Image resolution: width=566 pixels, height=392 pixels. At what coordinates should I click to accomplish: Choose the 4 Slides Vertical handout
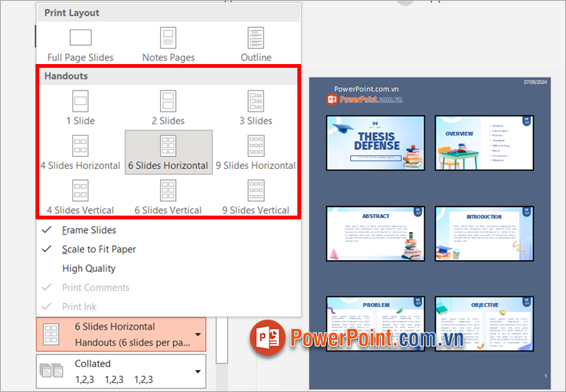point(80,191)
